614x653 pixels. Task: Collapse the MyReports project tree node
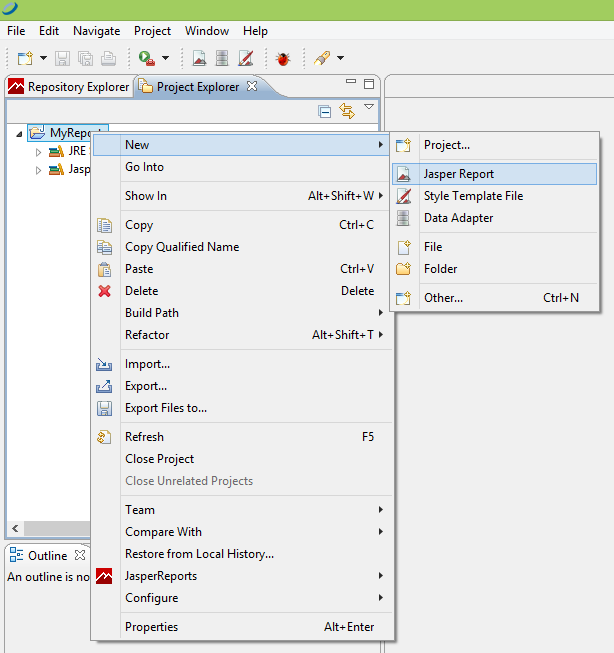click(x=19, y=134)
